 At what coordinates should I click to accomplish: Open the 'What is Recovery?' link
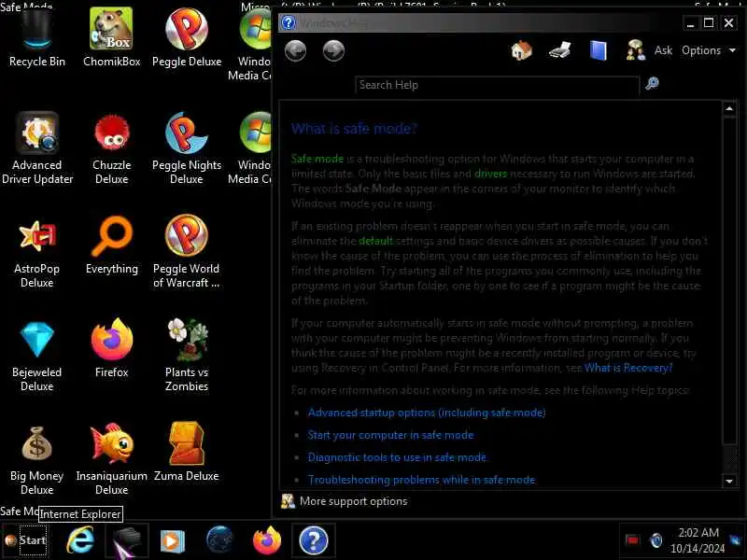pos(628,368)
